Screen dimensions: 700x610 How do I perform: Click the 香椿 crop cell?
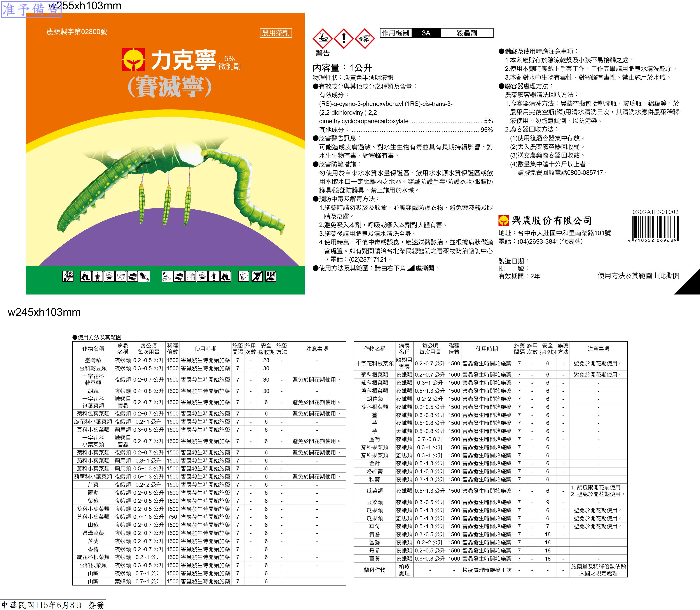[x=93, y=549]
